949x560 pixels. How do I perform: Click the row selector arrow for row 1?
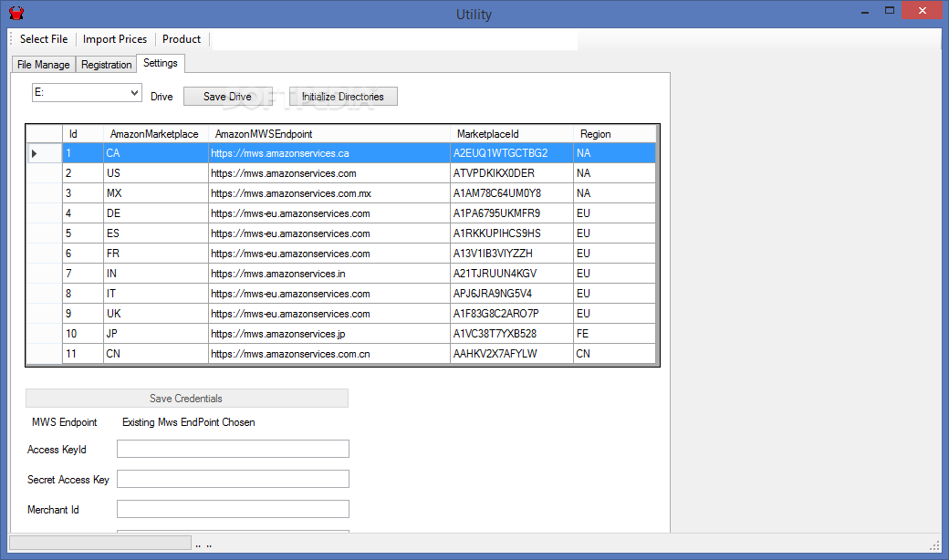(x=44, y=153)
